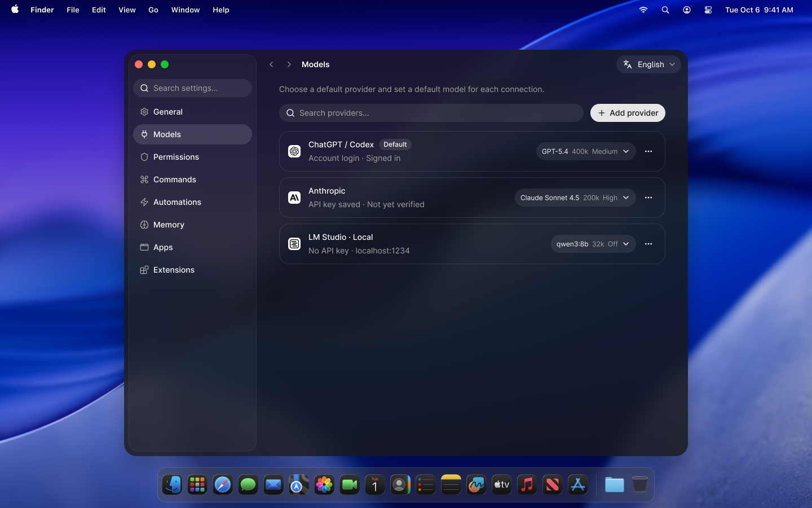812x508 pixels.
Task: Open Reminders app in the Dock
Action: click(x=426, y=485)
